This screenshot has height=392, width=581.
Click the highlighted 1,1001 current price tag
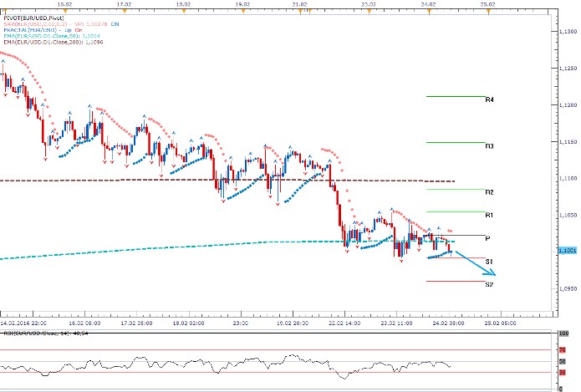point(567,250)
